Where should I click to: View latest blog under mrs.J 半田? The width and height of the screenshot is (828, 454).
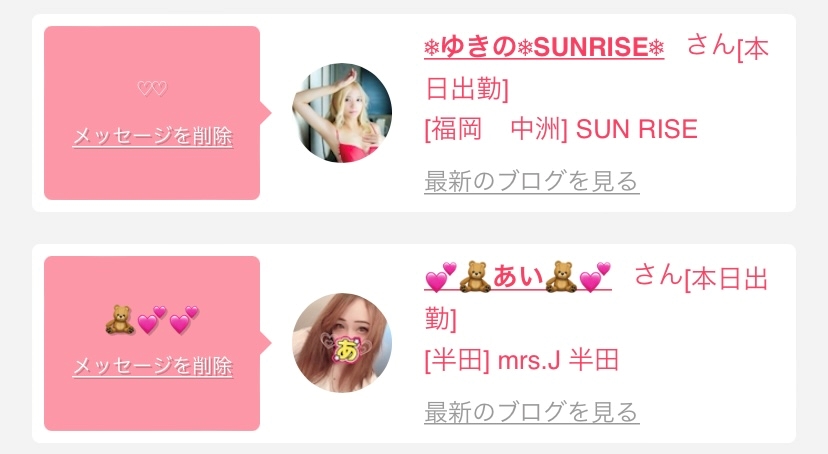click(x=532, y=412)
